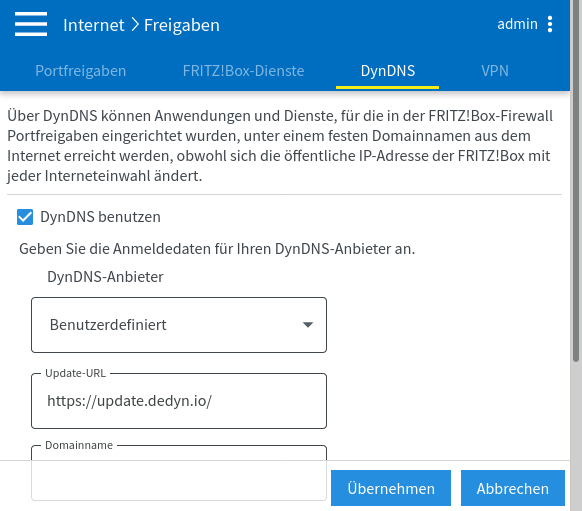The width and height of the screenshot is (582, 511).
Task: Click the breadcrumb chevron between Internet and Freigaben
Action: [135, 25]
